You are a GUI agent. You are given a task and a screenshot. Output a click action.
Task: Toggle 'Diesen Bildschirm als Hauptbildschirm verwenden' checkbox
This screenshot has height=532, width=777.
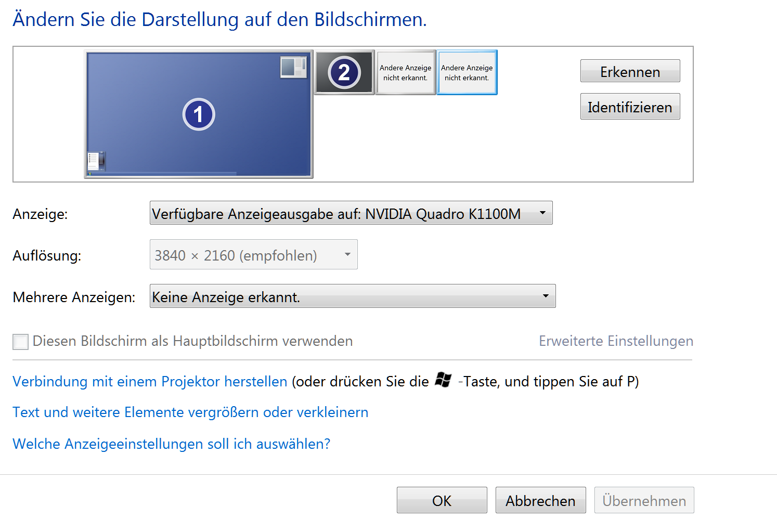pyautogui.click(x=20, y=342)
